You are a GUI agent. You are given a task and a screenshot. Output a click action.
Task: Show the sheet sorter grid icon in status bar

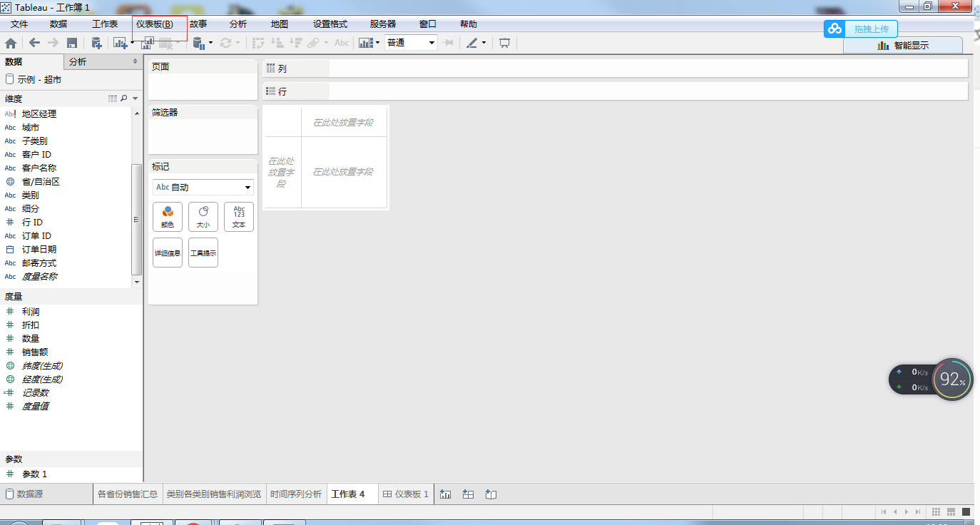coord(936,511)
